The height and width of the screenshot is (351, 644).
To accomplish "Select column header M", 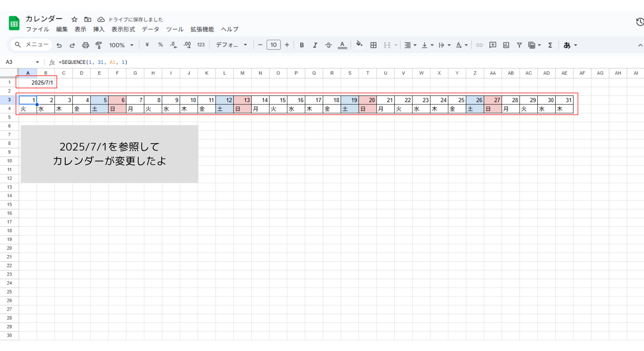I will pos(242,73).
